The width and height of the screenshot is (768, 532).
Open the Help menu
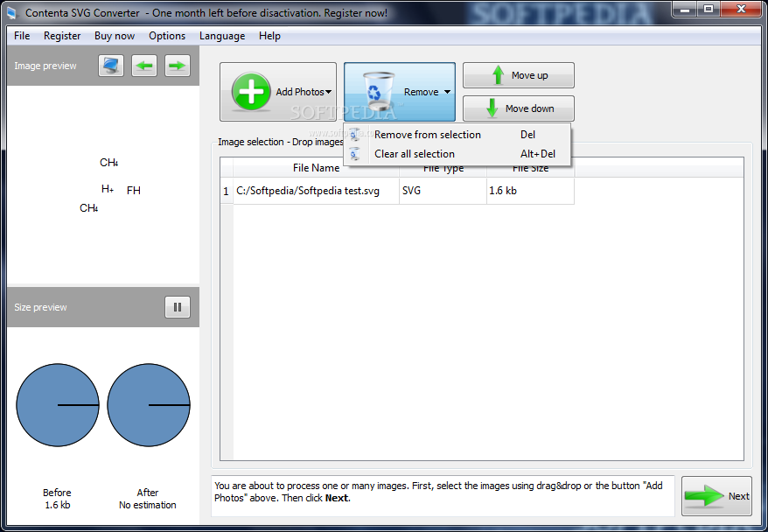click(270, 36)
